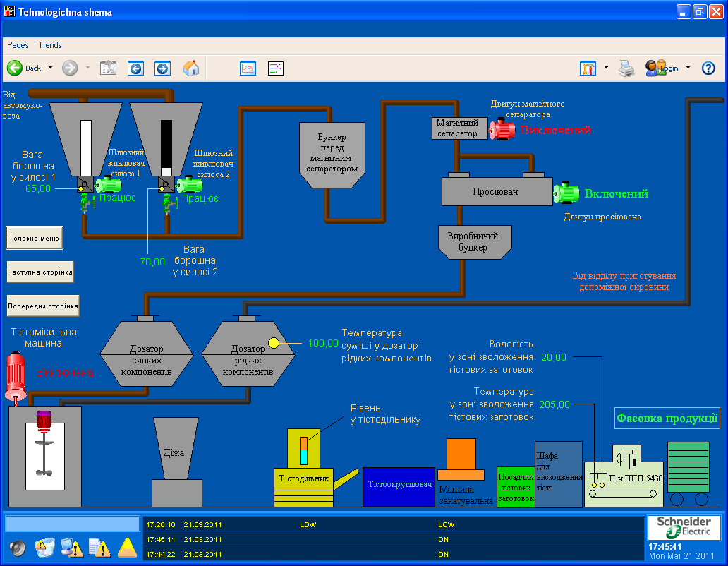
Task: Click the Магнітний сепаратор block
Action: coord(460,128)
